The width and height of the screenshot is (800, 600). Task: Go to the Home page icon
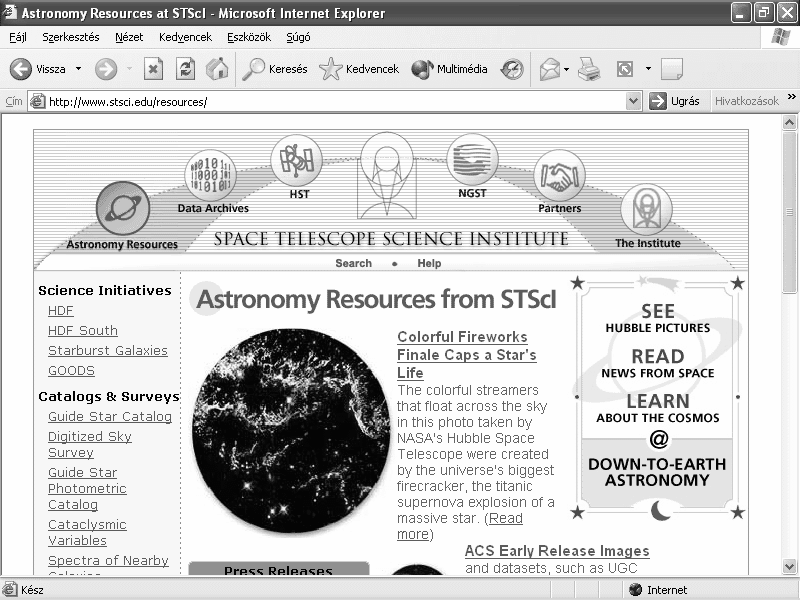[217, 69]
